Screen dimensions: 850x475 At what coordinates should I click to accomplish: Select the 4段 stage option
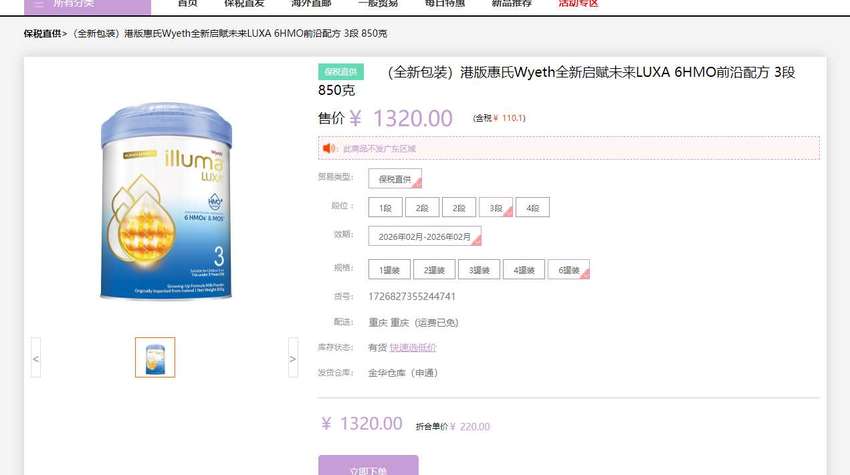tap(532, 208)
